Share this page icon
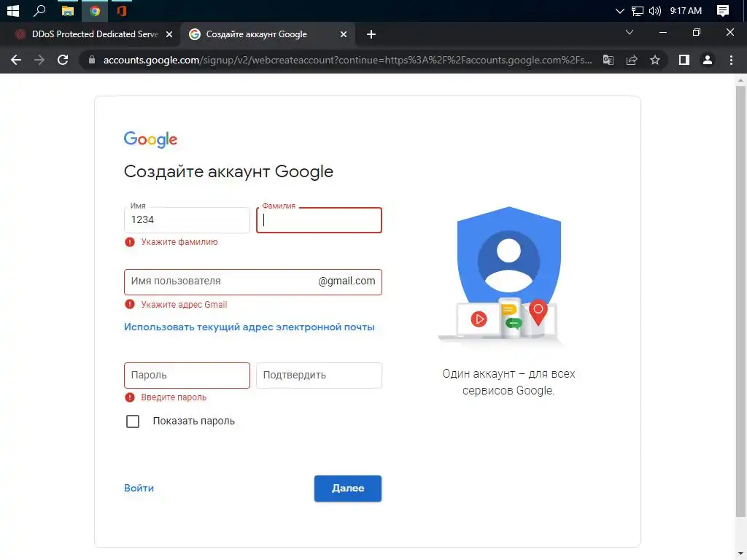 [x=632, y=60]
